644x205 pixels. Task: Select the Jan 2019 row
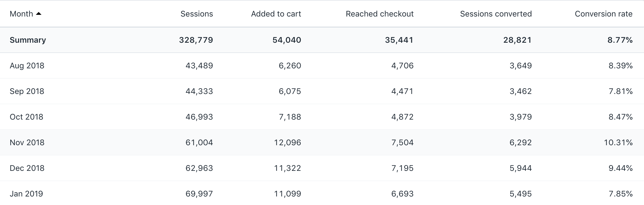[x=26, y=194]
